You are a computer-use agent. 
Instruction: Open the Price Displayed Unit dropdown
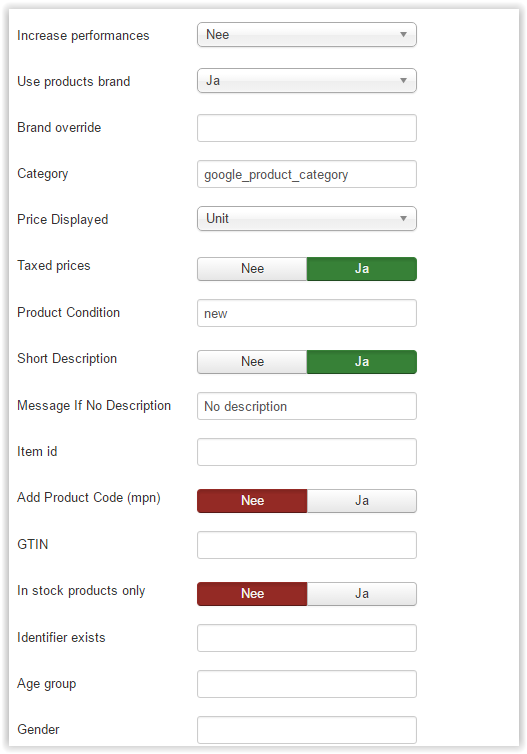(x=307, y=219)
